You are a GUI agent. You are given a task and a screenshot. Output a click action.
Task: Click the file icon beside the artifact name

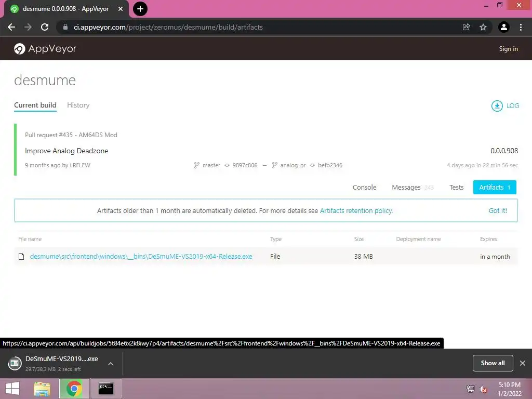(x=21, y=257)
